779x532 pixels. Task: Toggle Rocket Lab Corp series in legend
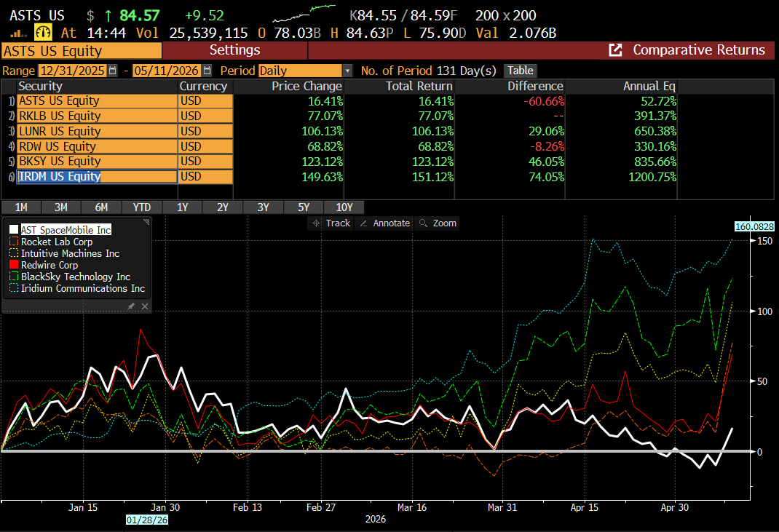tap(51, 242)
